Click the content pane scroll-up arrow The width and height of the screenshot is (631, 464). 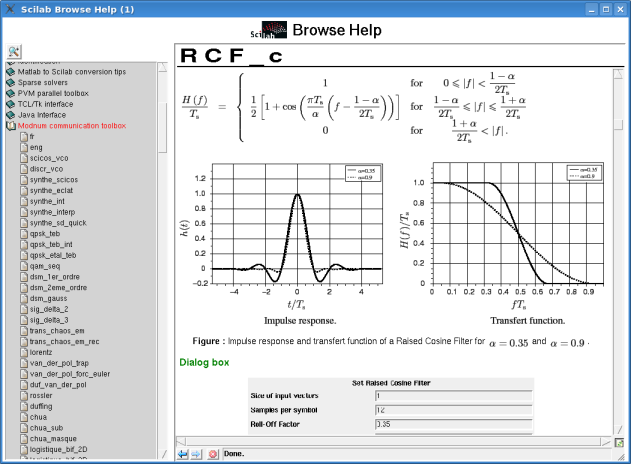618,74
